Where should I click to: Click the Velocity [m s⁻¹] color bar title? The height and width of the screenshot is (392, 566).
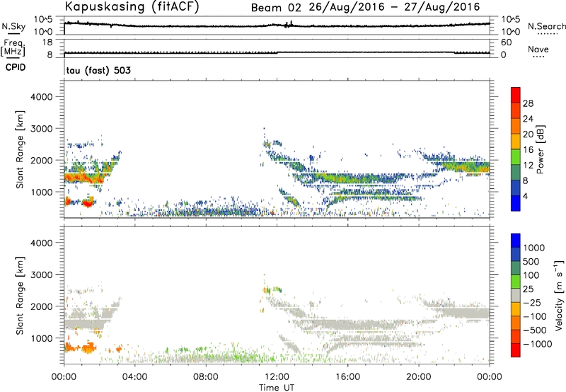[559, 295]
